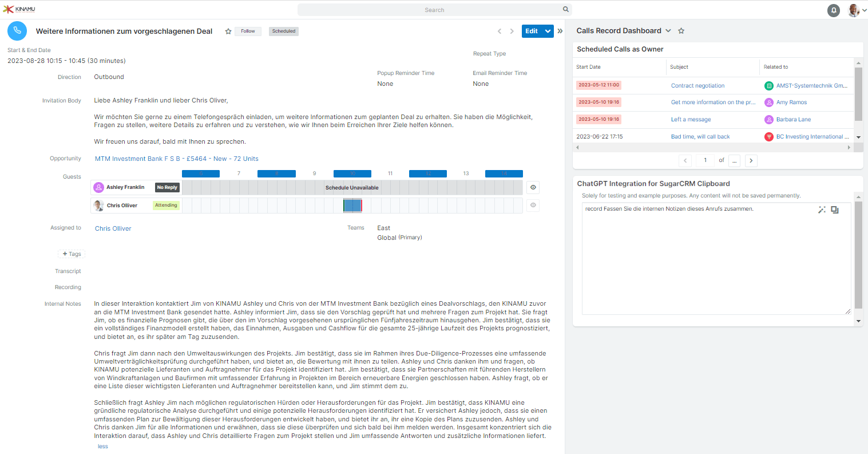Image resolution: width=868 pixels, height=454 pixels.
Task: Favorite this call with the star
Action: pos(228,31)
